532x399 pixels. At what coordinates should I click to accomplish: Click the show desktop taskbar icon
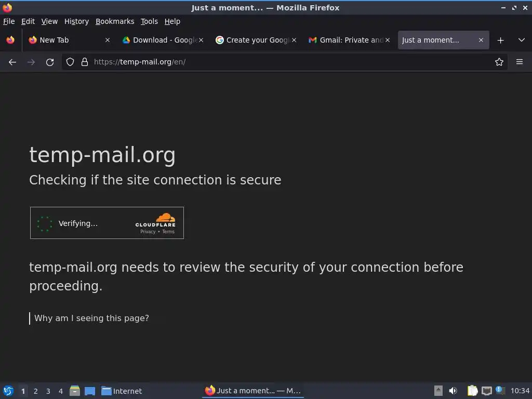point(90,391)
